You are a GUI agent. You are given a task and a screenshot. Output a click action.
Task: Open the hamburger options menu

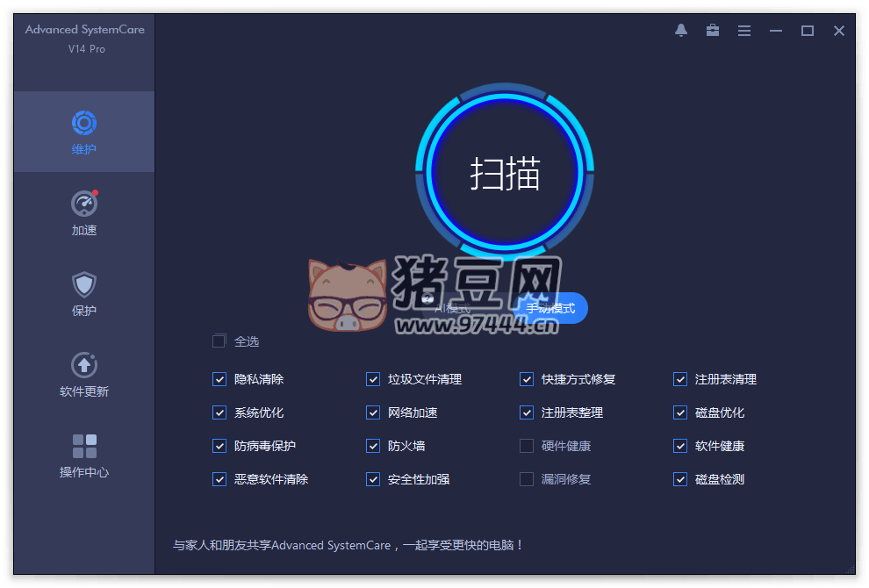point(744,31)
